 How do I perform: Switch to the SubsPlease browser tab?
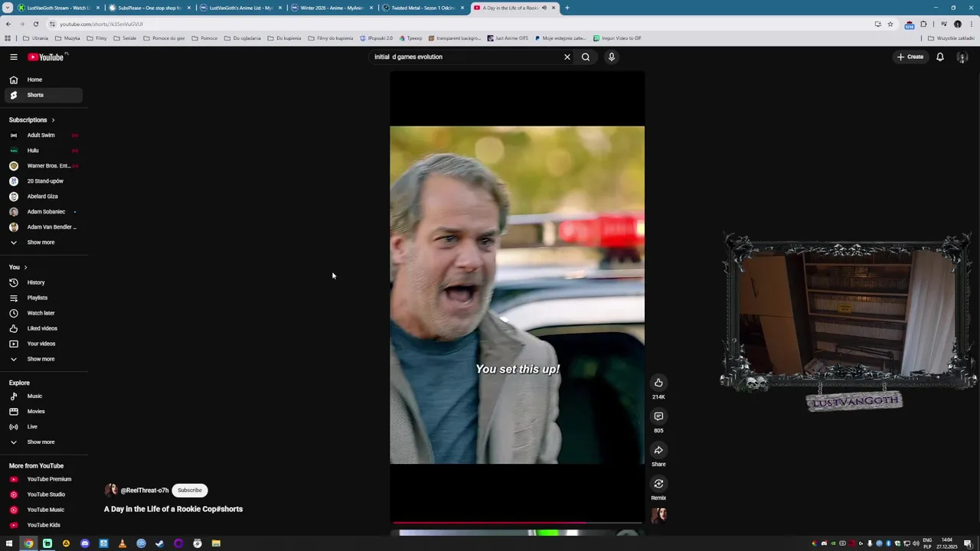tap(149, 8)
